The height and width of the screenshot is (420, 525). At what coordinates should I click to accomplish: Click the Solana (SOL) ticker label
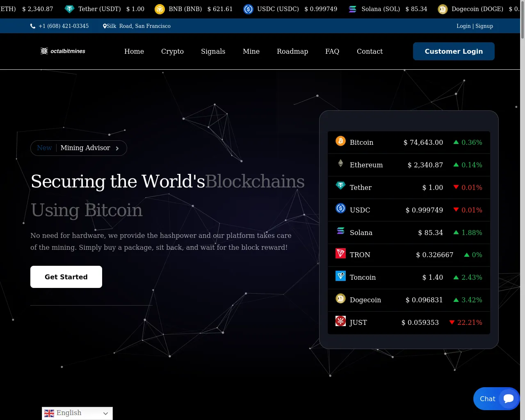tap(381, 9)
